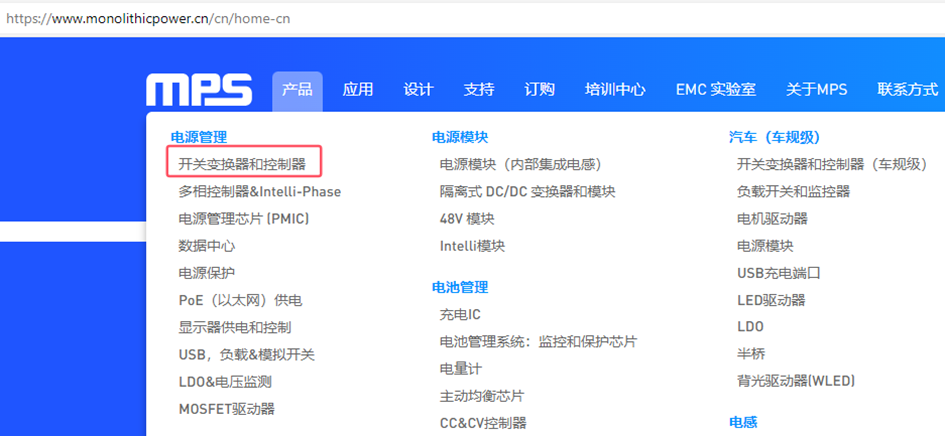Image resolution: width=945 pixels, height=436 pixels.
Task: Open 多相控制器&Intelli-Phase link
Action: click(260, 192)
